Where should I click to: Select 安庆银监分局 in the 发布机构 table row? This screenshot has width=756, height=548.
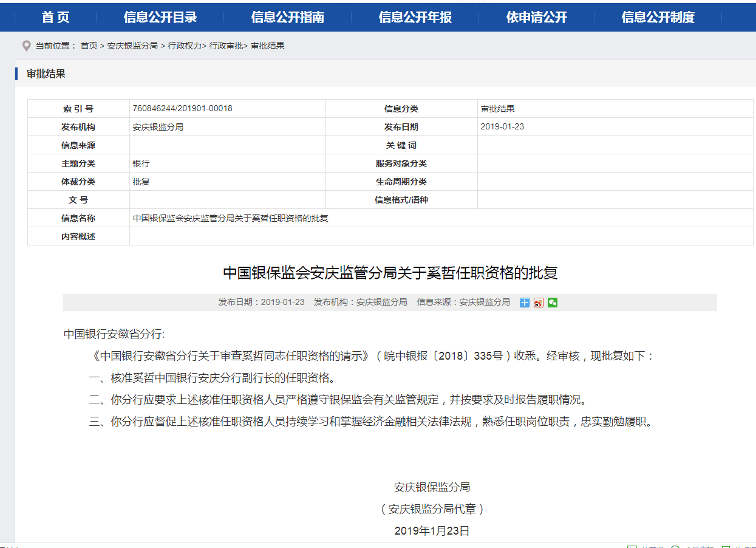(158, 127)
